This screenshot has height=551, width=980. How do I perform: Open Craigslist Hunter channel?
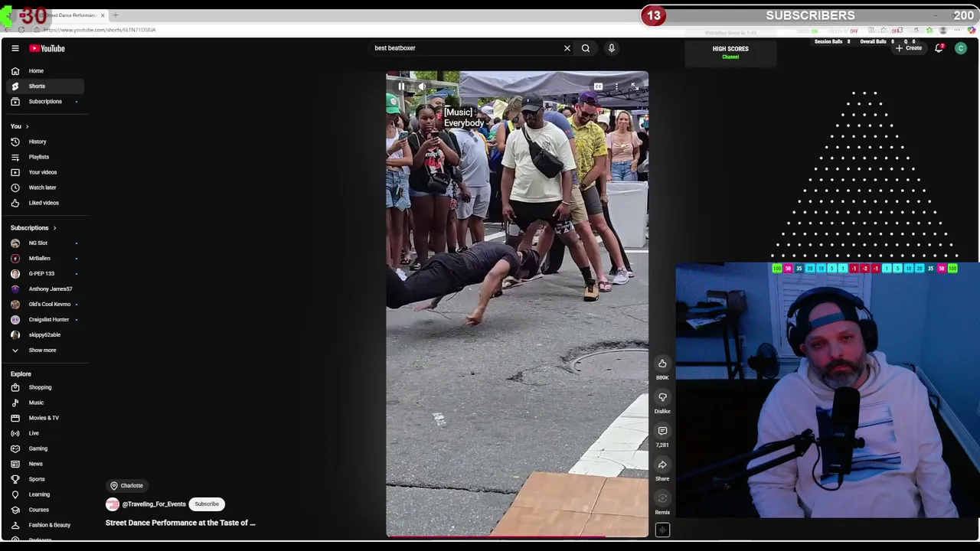pos(44,319)
